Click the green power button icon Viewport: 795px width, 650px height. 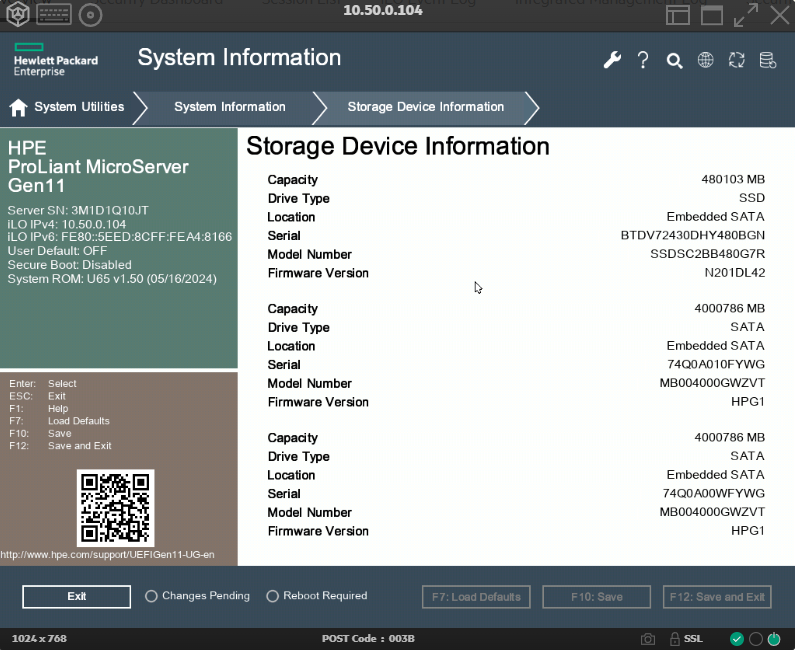coord(774,639)
